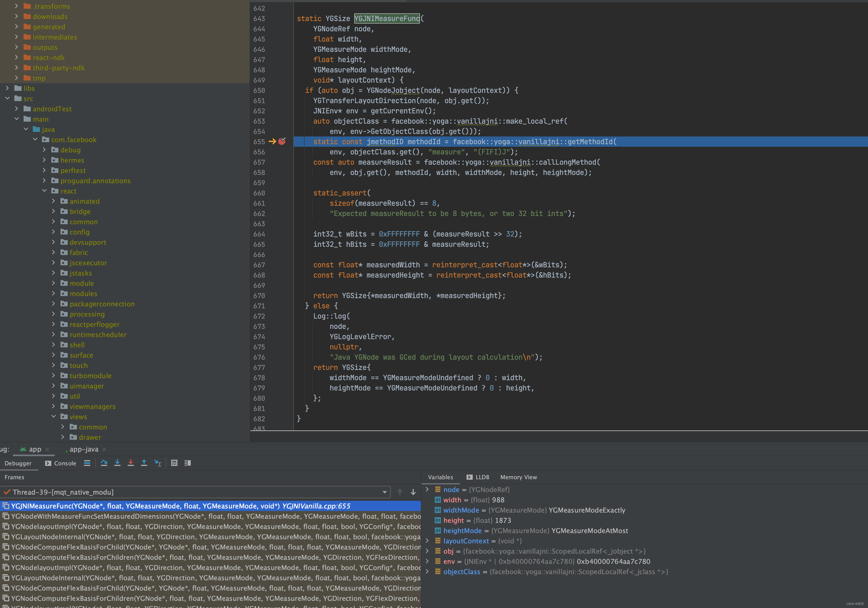Viewport: 868px width, 608px height.
Task: Collapse the react package node
Action: [x=44, y=191]
